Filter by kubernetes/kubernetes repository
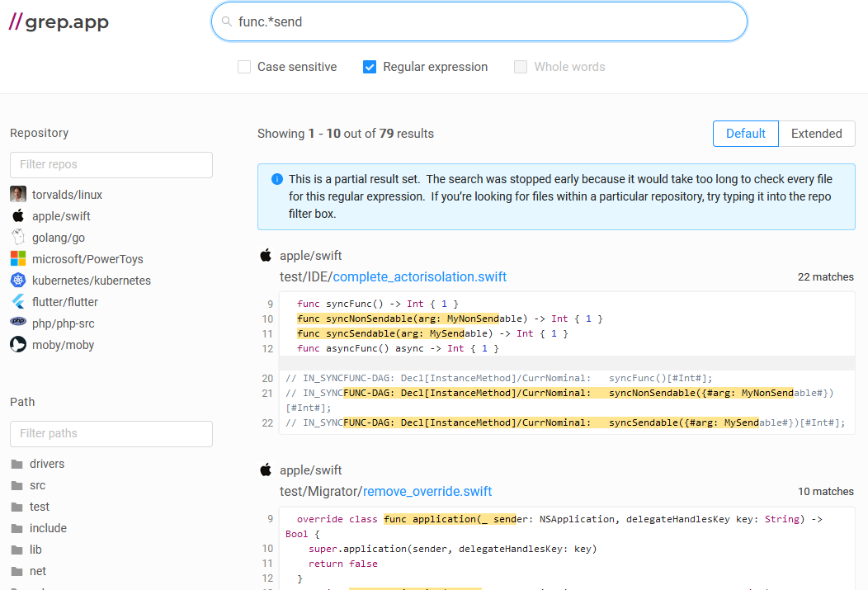The image size is (868, 590). tap(92, 281)
